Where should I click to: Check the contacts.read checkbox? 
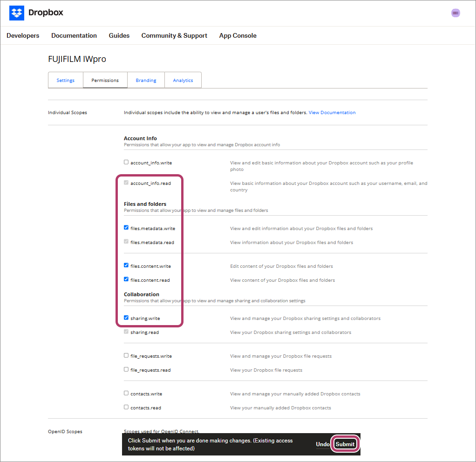[126, 407]
